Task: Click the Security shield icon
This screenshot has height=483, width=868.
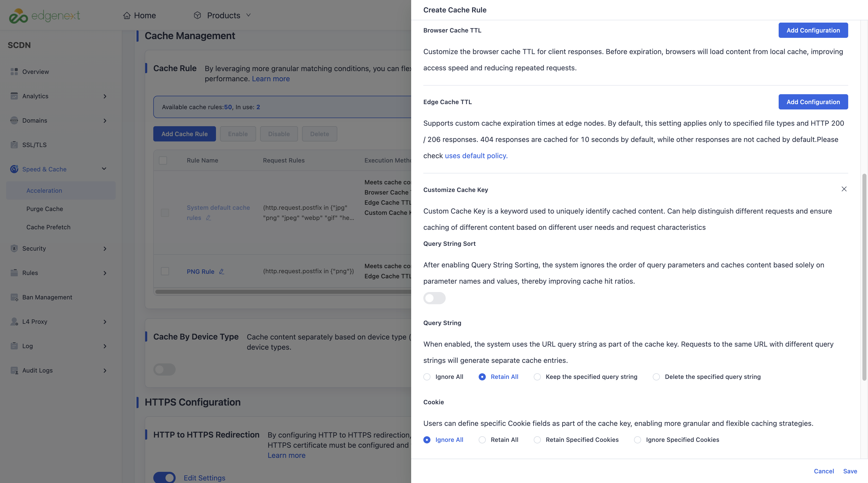Action: [14, 248]
